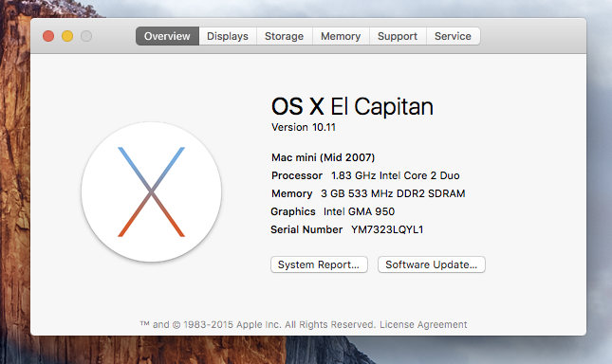Switch to the Overview tab
This screenshot has width=612, height=364.
167,36
